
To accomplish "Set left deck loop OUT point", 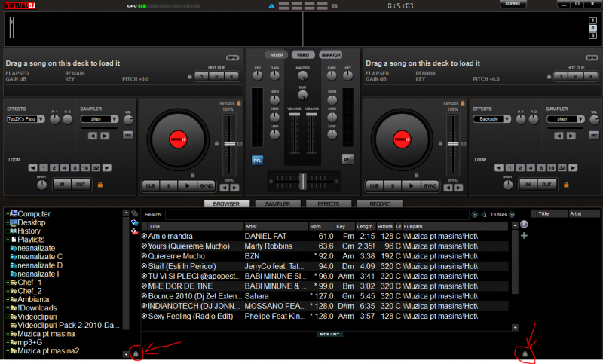I will [81, 185].
